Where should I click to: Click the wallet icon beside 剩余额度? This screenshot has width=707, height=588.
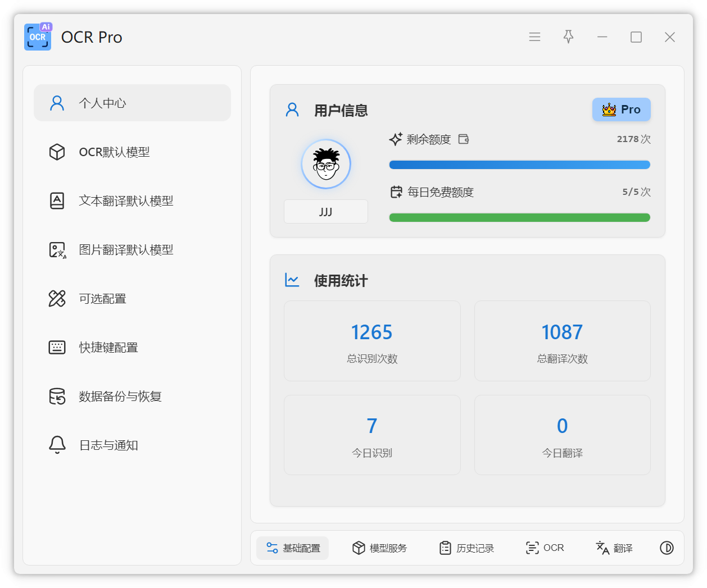464,139
